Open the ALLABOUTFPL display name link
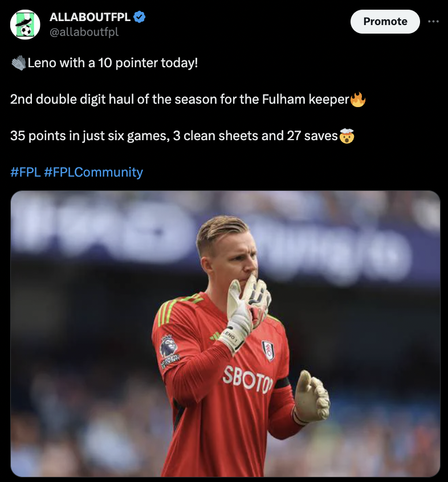 [90, 17]
